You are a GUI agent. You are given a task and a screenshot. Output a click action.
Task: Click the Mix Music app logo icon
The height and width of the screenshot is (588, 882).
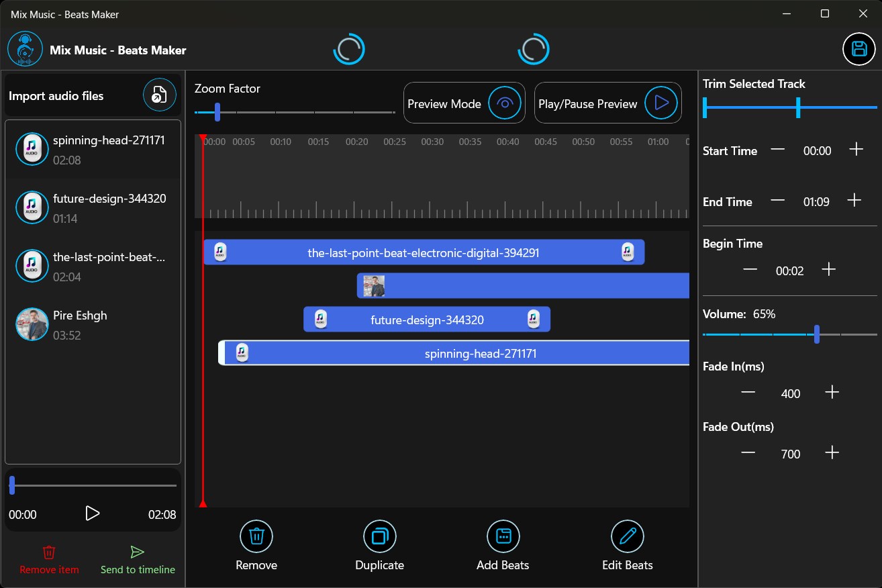[x=24, y=48]
